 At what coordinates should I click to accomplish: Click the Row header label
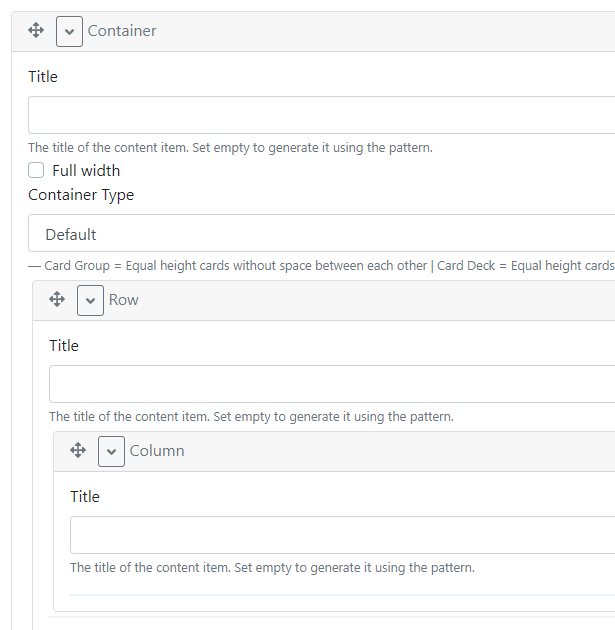click(x=124, y=300)
